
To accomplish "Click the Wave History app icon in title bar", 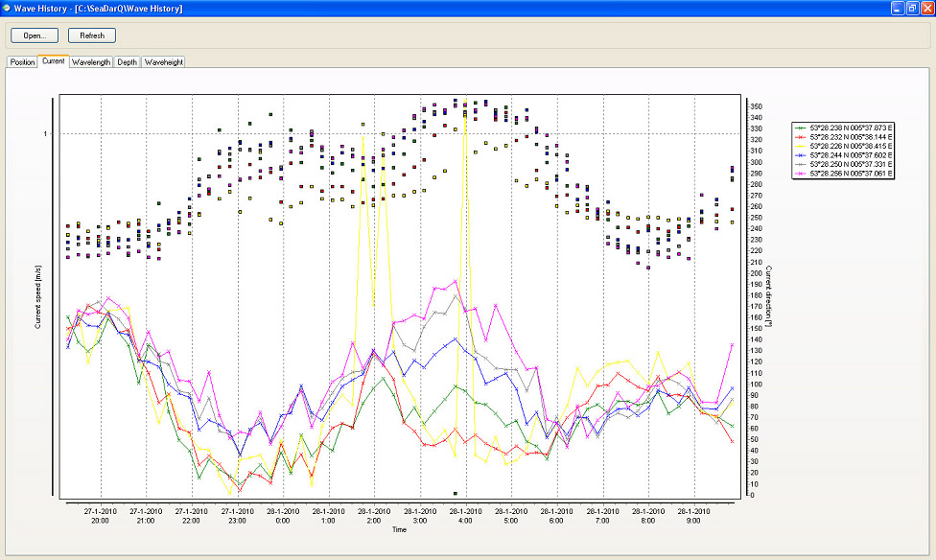I will point(8,8).
